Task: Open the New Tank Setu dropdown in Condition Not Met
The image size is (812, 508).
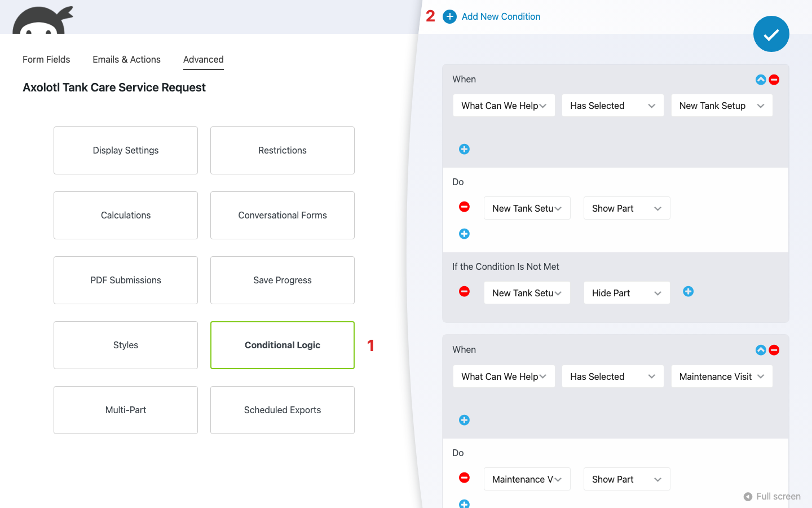Action: (527, 293)
